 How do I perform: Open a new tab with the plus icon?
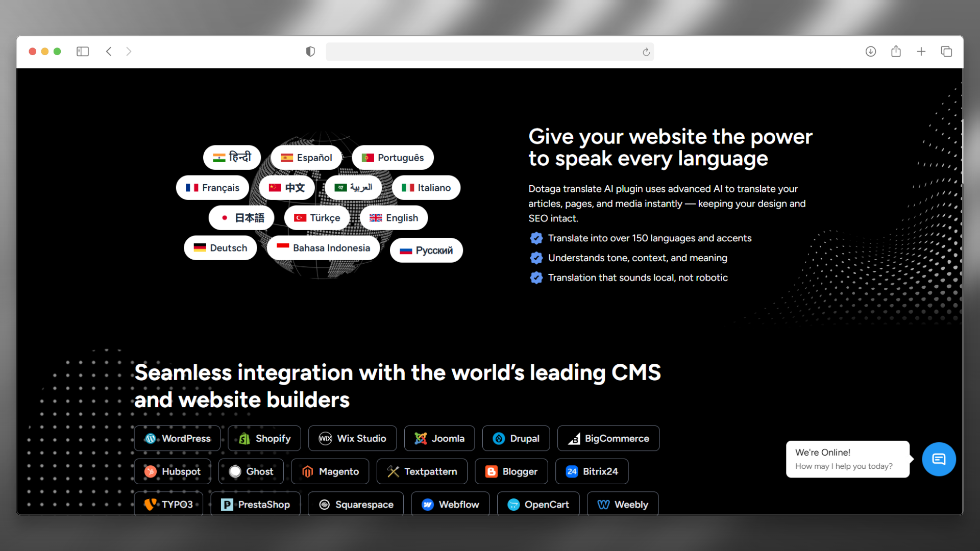[921, 52]
